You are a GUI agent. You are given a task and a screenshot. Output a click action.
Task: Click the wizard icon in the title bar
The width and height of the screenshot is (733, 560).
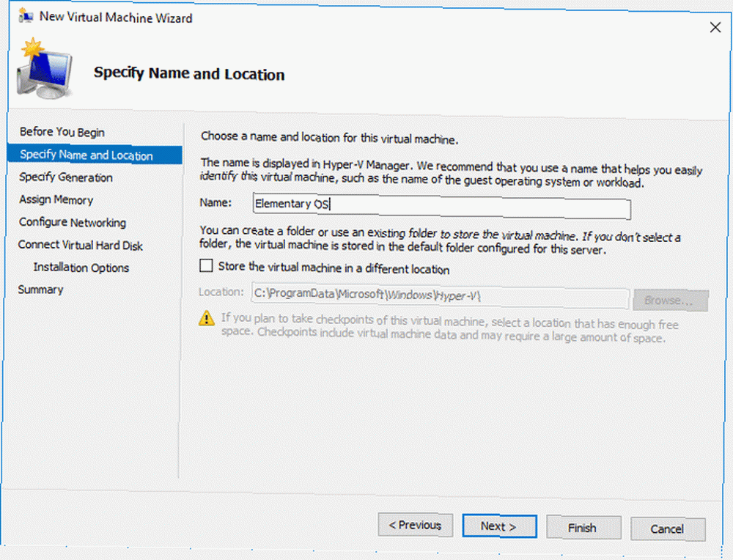[x=26, y=17]
